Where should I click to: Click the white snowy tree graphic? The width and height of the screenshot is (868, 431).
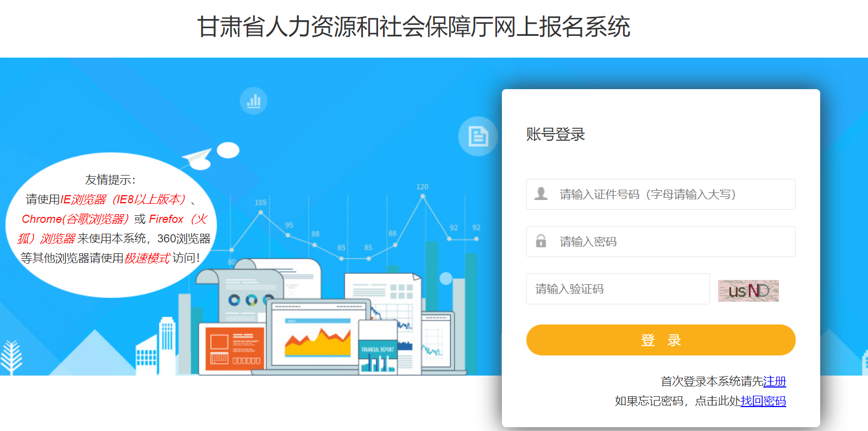11,357
